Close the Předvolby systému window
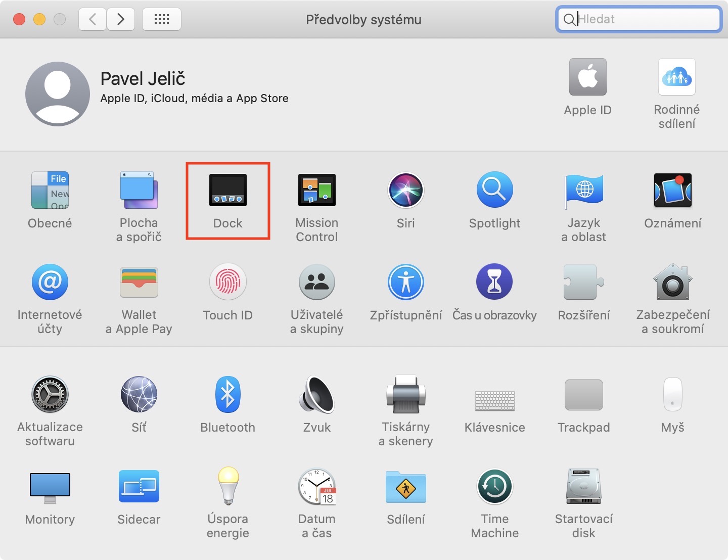The image size is (728, 560). 19,19
